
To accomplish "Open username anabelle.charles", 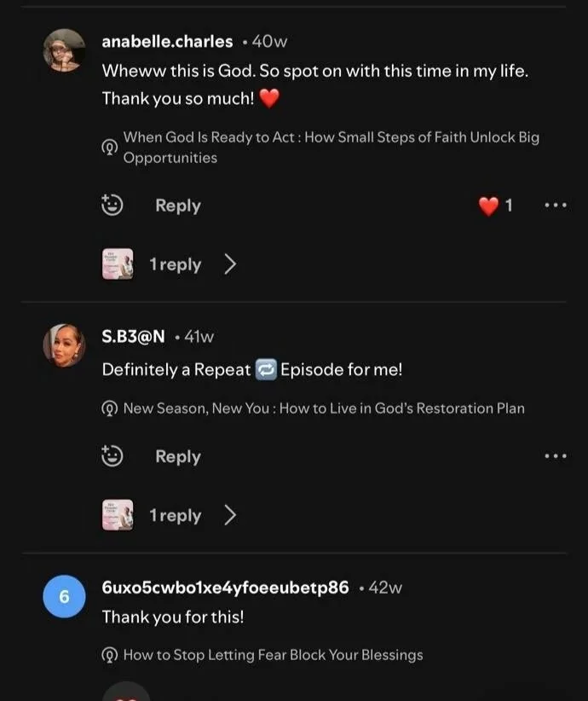I will point(167,42).
